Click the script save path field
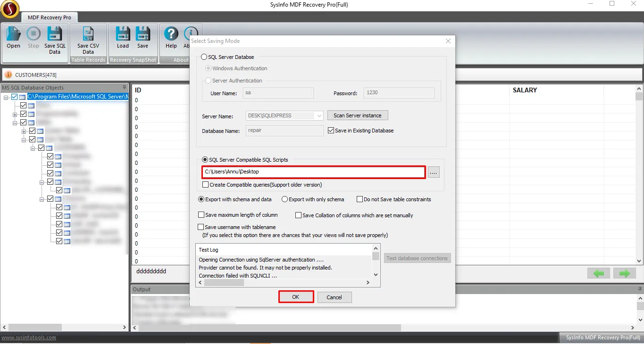Viewport: 644px width, 344px height. pos(314,172)
